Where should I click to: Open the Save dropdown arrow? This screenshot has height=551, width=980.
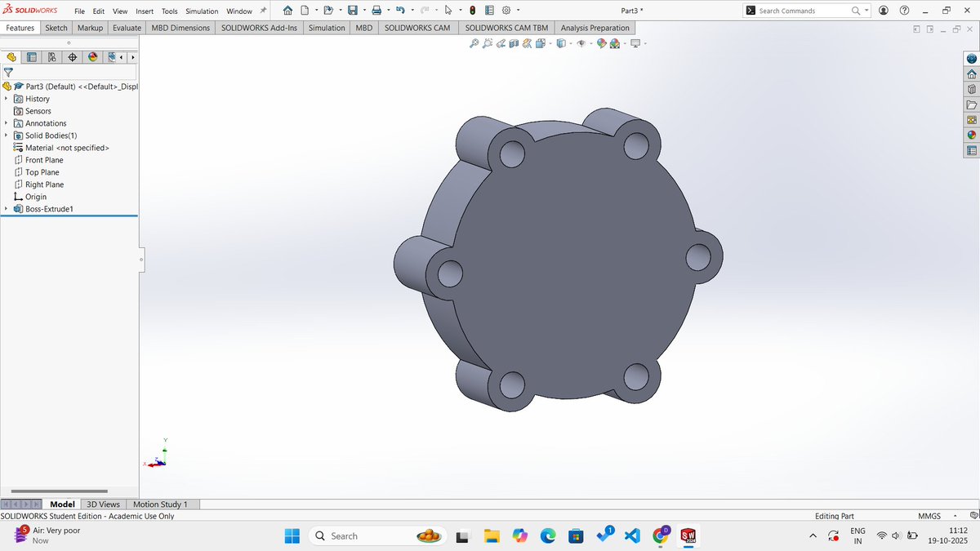(364, 11)
